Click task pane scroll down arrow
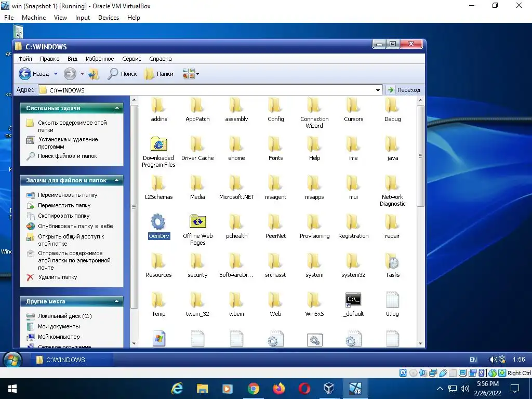This screenshot has height=399, width=532. 134,343
